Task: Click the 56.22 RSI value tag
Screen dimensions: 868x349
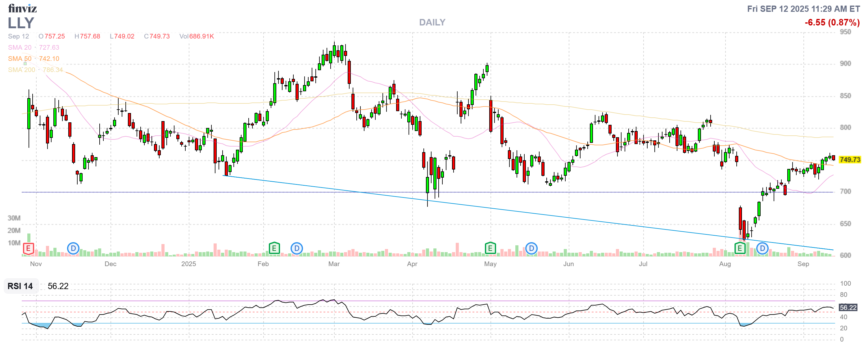Action: [x=848, y=308]
